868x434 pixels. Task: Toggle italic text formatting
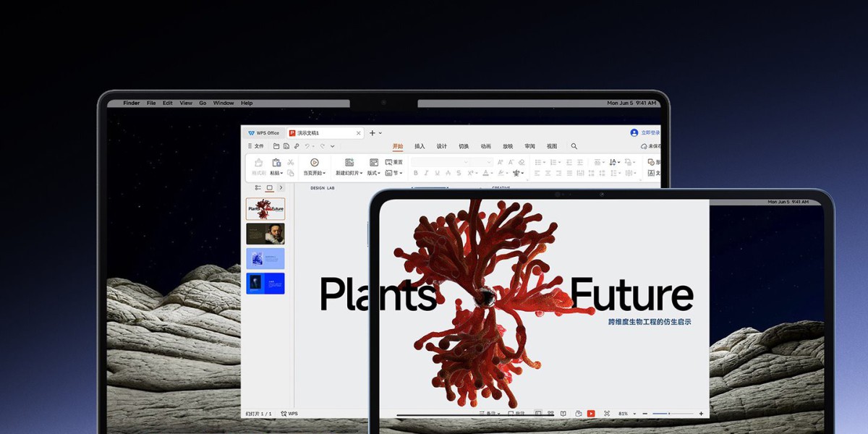426,174
